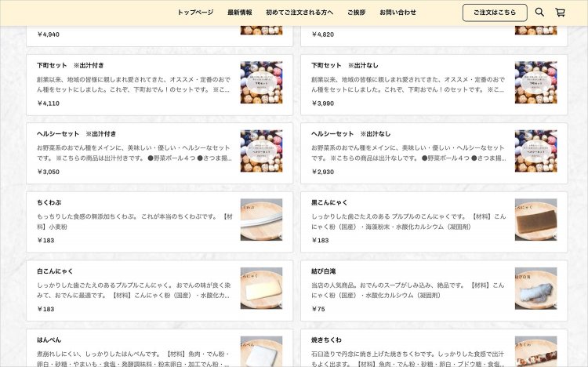Open the 黒こんにゃく product title
This screenshot has width=588, height=367.
329,202
